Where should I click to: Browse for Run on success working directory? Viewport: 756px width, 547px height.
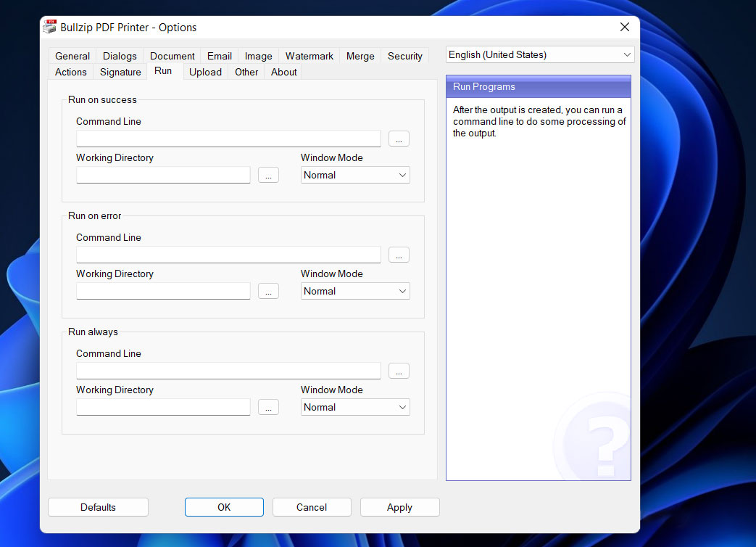(x=268, y=175)
